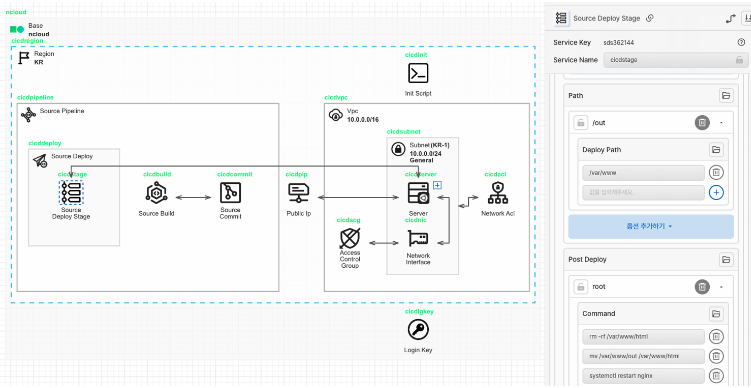Select the Source Deploy Stage node icon
The width and height of the screenshot is (751, 388).
tap(71, 193)
